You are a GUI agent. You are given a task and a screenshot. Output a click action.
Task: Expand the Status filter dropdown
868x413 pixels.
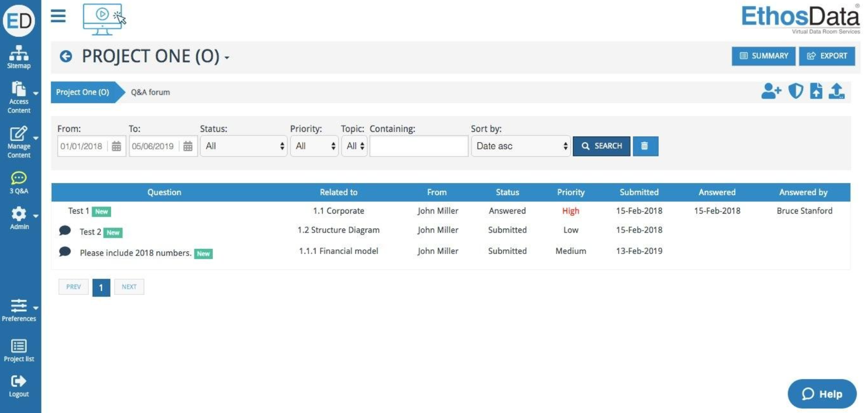[243, 146]
